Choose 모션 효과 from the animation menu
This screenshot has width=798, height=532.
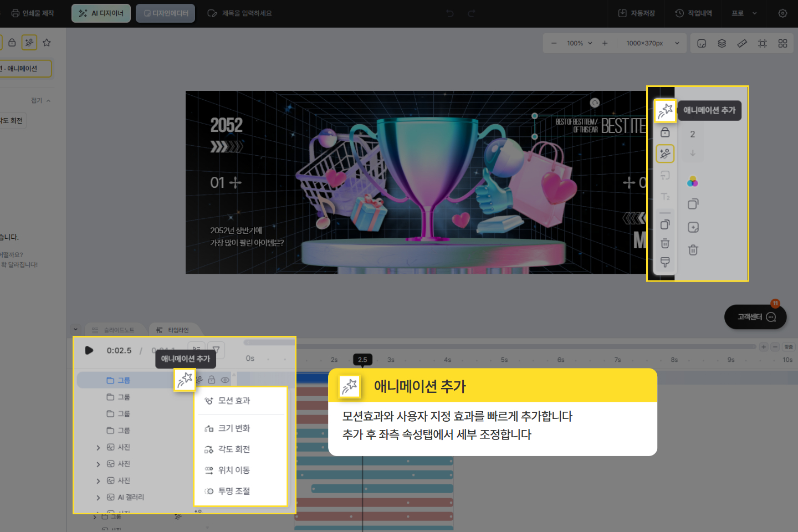(234, 401)
